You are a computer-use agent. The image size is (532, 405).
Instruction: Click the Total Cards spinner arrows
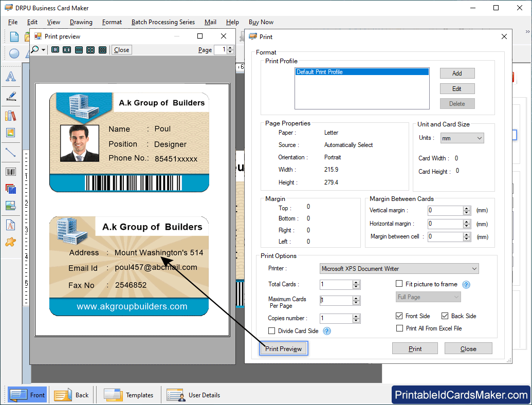point(356,285)
